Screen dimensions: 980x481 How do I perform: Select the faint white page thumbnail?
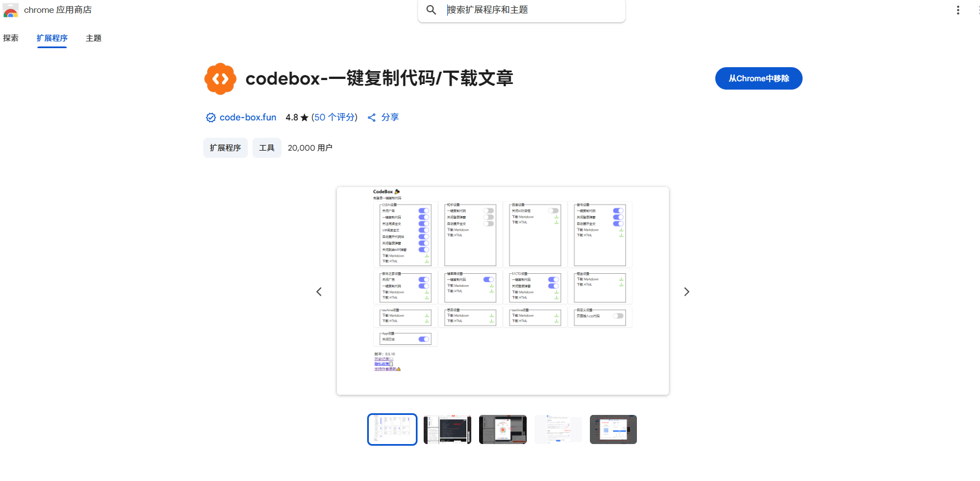click(x=558, y=429)
